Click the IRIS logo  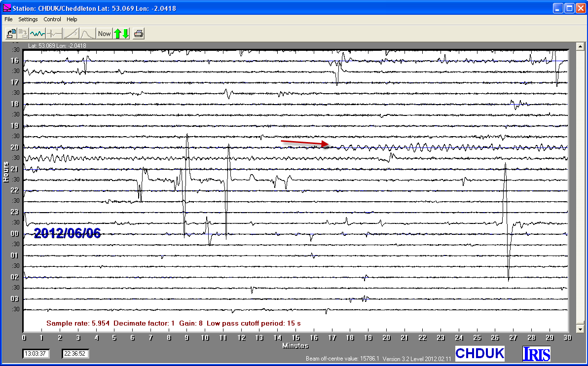(x=536, y=354)
